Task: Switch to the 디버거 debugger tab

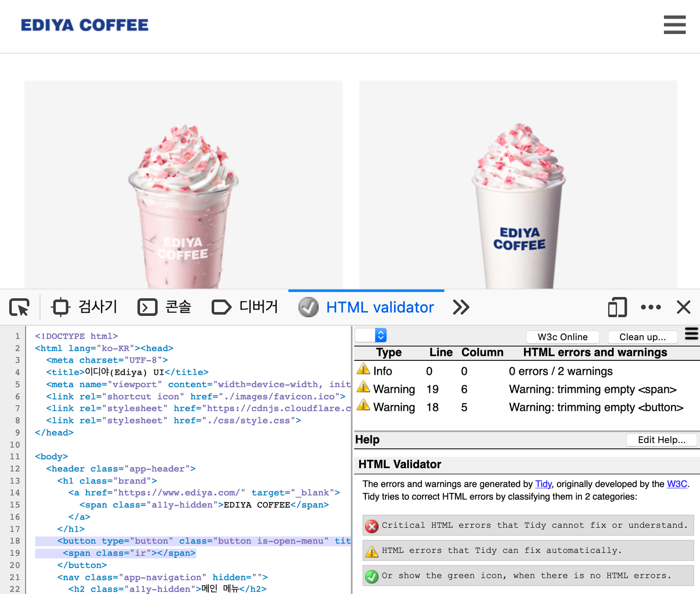Action: (245, 307)
